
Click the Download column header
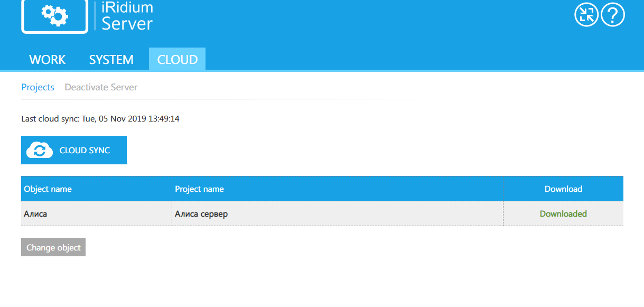coord(563,189)
